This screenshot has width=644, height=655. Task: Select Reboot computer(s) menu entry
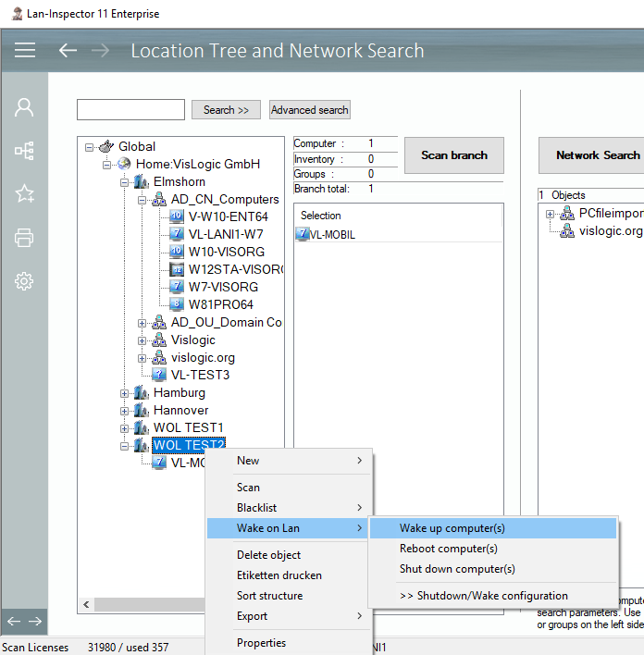coord(449,549)
